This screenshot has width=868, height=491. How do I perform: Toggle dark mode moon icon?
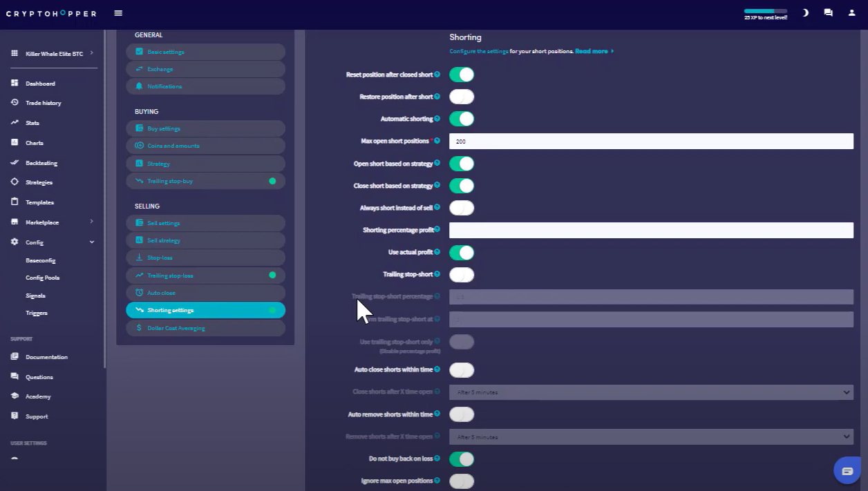click(805, 13)
